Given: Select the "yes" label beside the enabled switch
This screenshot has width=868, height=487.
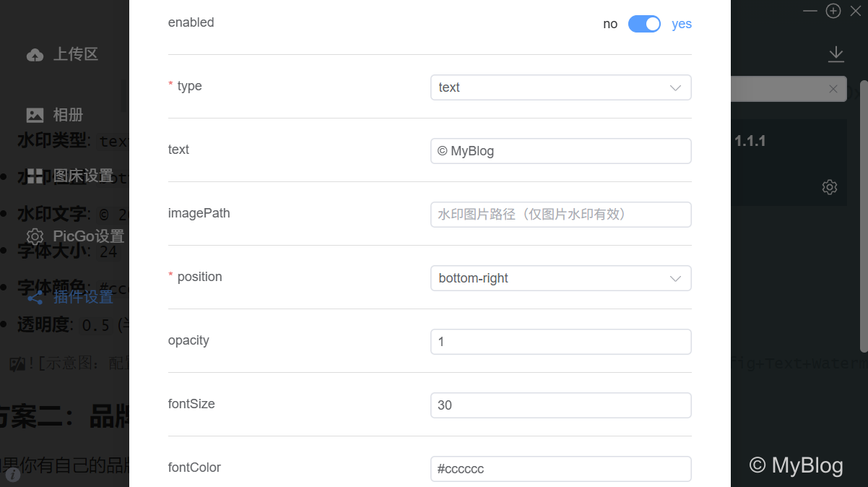Looking at the screenshot, I should (x=681, y=24).
